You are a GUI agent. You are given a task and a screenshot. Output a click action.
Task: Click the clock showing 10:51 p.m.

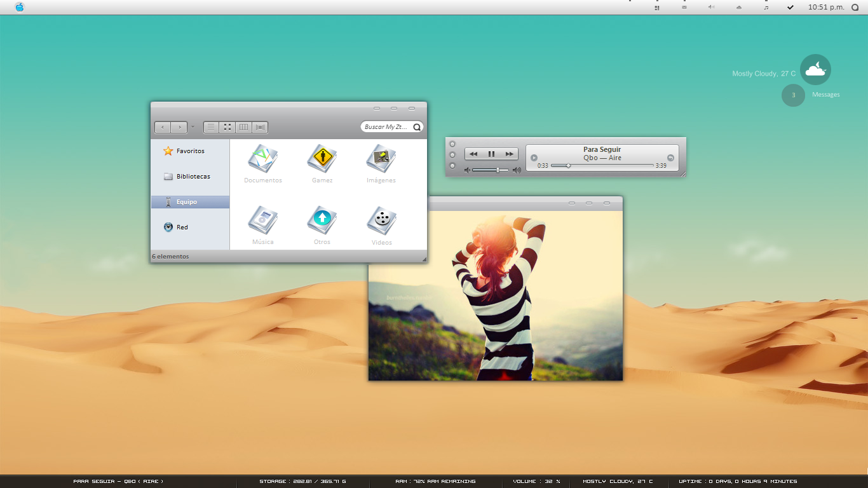click(x=826, y=8)
